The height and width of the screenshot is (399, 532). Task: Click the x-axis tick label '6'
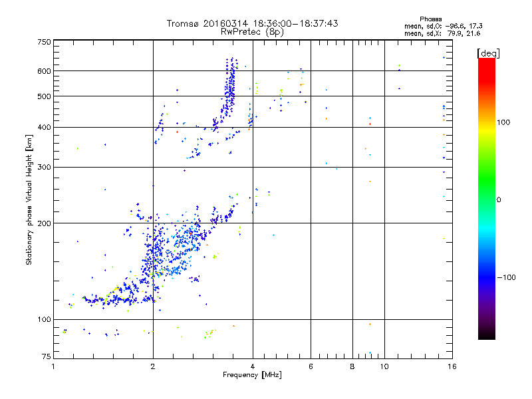coord(311,366)
